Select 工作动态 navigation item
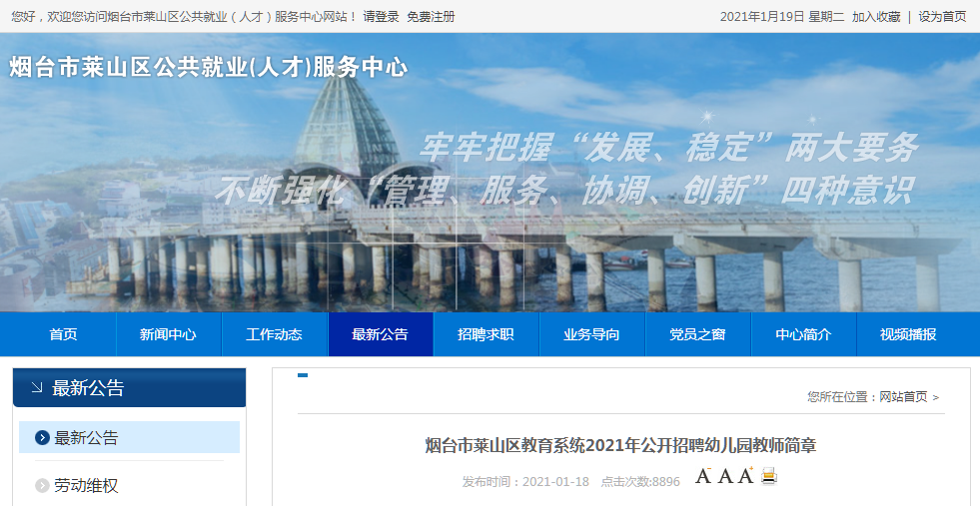This screenshot has width=980, height=506. click(x=275, y=334)
